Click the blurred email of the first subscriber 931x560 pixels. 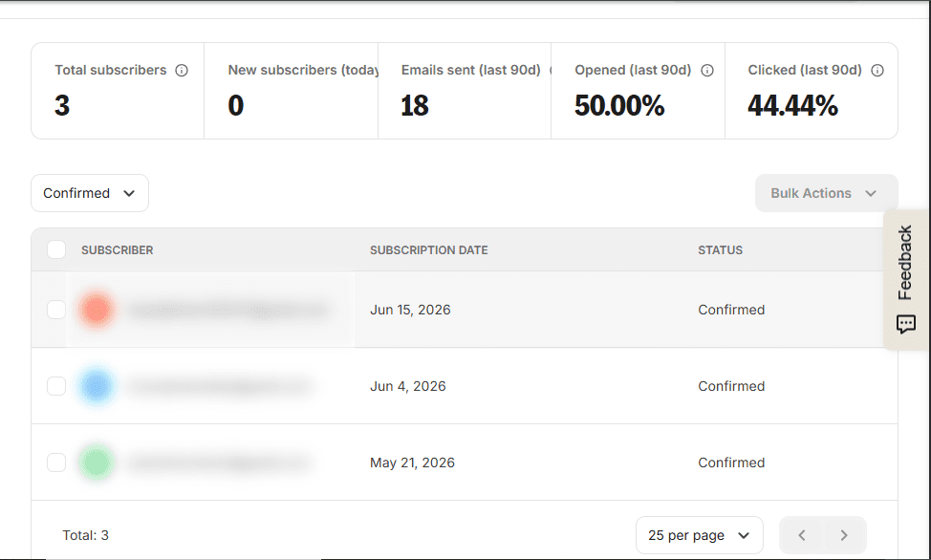pyautogui.click(x=227, y=310)
